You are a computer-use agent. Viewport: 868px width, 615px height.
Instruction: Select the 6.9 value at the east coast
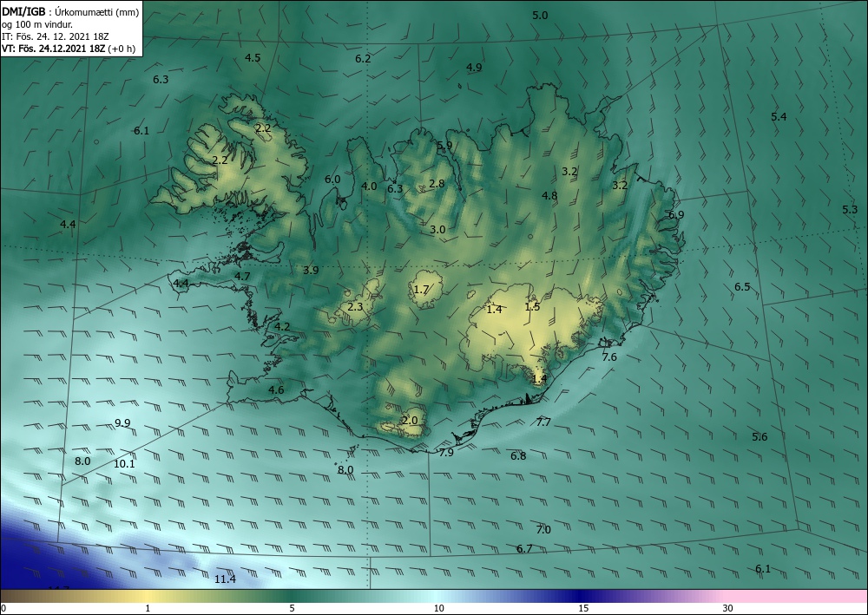pyautogui.click(x=676, y=215)
